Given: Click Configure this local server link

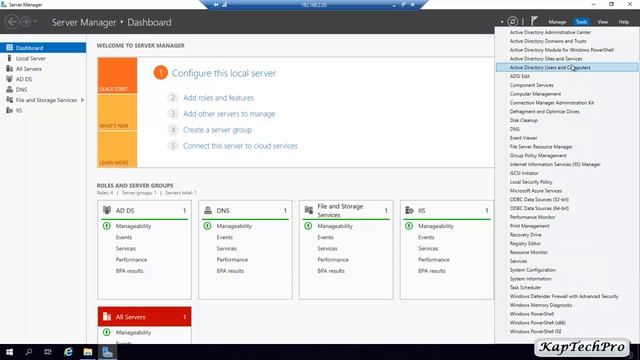Looking at the screenshot, I should 224,73.
